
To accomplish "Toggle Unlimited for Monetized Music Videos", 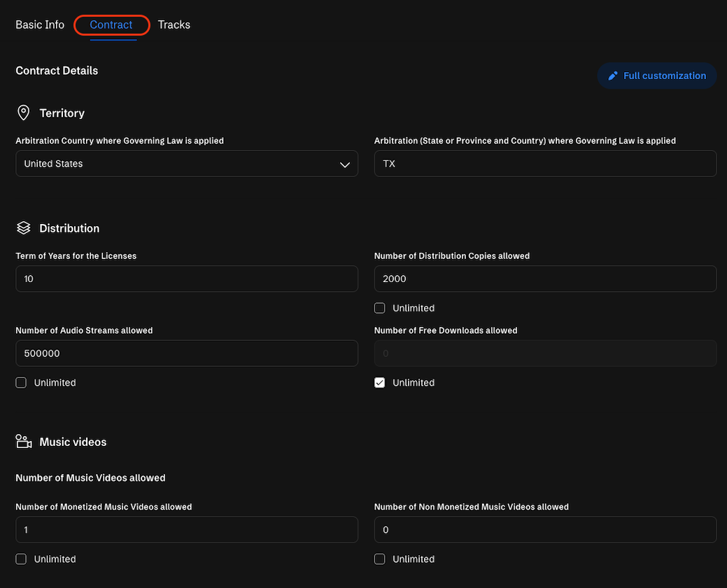I will point(21,559).
